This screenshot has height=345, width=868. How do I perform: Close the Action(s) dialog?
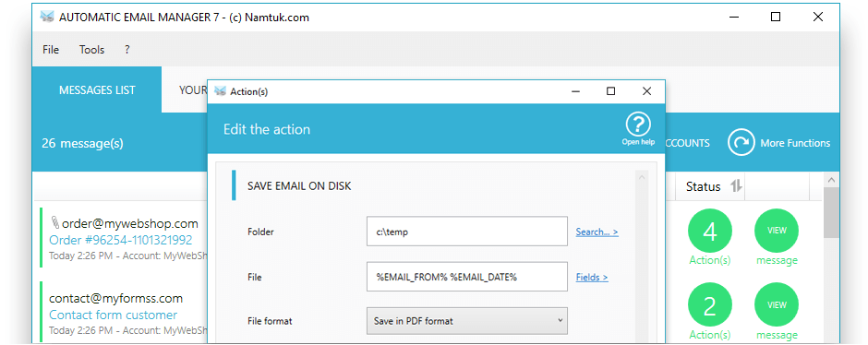click(x=646, y=91)
